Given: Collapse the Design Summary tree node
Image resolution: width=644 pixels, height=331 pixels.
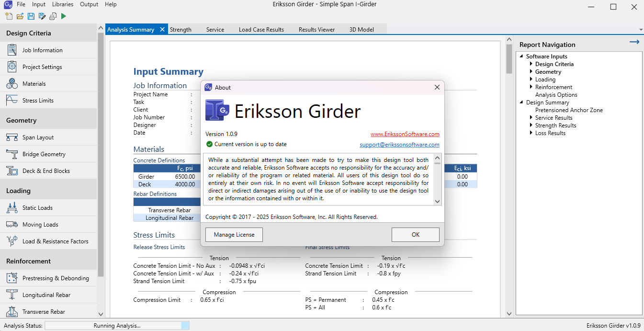Looking at the screenshot, I should (x=522, y=103).
